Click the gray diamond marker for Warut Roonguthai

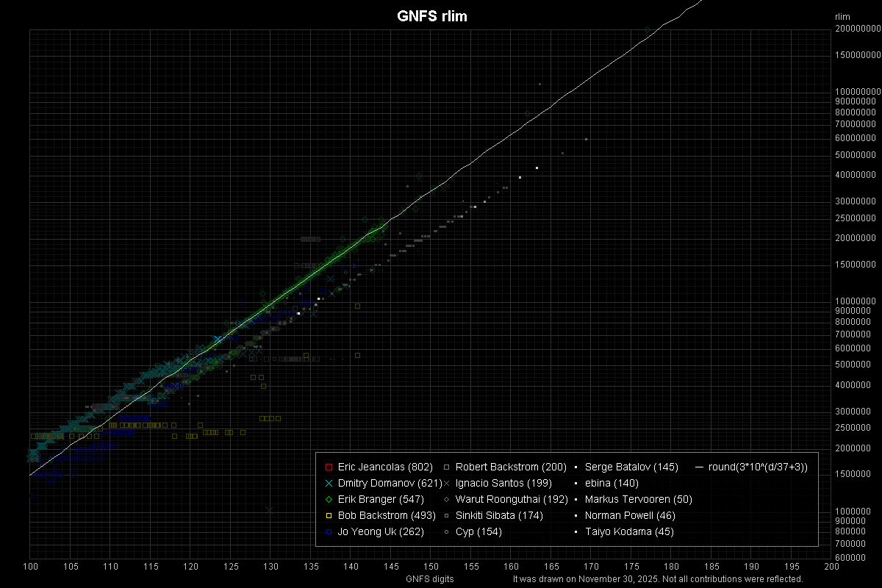pyautogui.click(x=447, y=499)
